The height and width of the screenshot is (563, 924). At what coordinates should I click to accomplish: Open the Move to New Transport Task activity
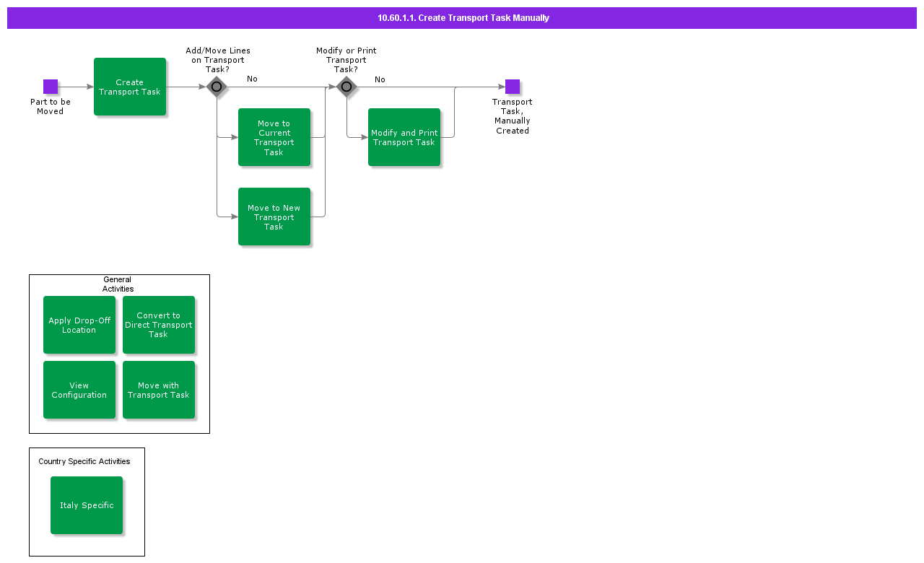point(274,217)
